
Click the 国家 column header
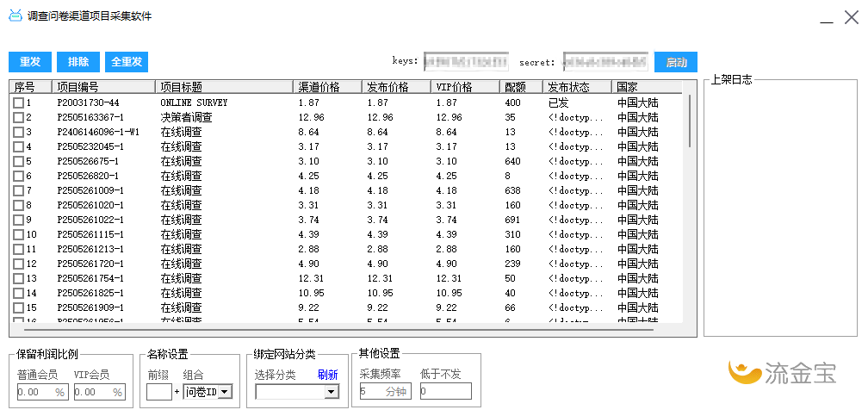647,87
